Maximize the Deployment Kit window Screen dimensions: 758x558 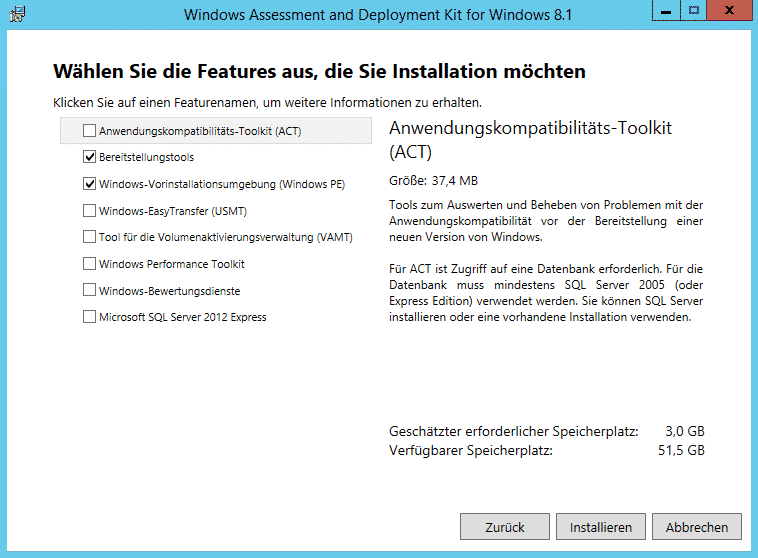click(x=694, y=10)
